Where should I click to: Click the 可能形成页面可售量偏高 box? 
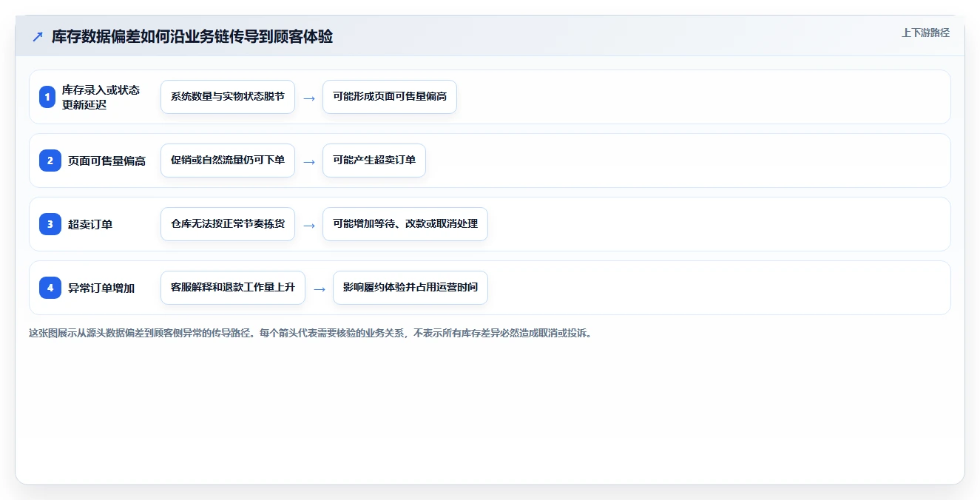click(390, 97)
